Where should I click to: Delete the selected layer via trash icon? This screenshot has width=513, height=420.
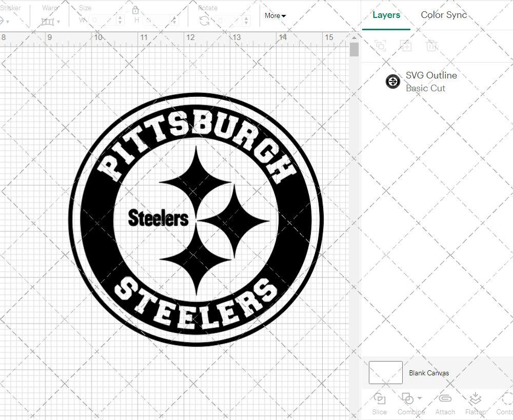[431, 46]
